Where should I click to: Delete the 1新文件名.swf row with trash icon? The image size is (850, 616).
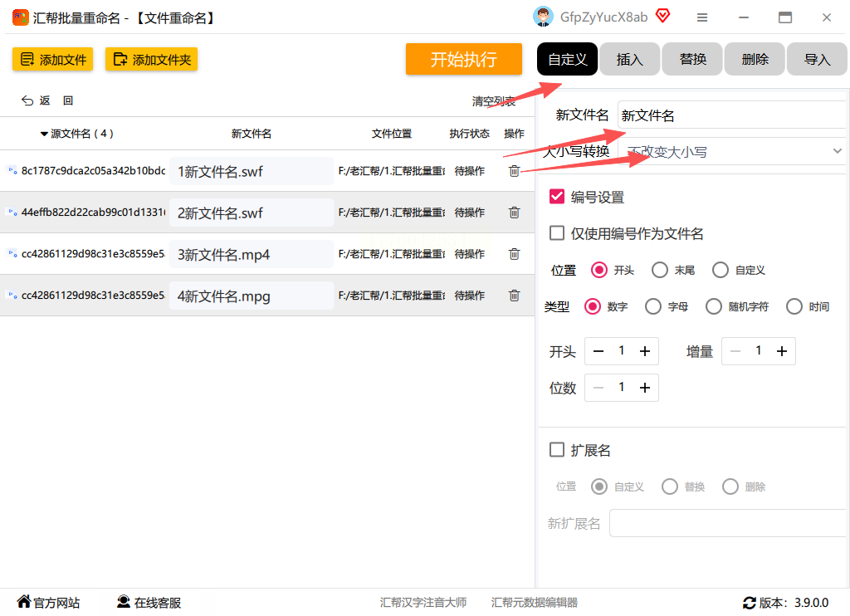(514, 171)
